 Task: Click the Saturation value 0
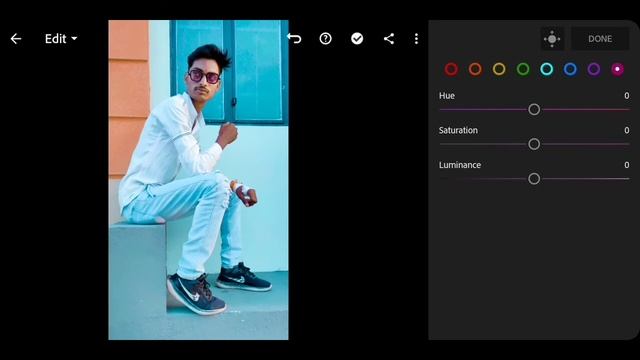(627, 131)
